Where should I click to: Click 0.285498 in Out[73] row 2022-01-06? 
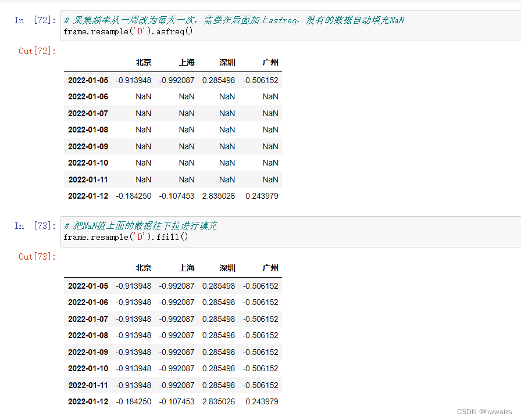pos(219,302)
